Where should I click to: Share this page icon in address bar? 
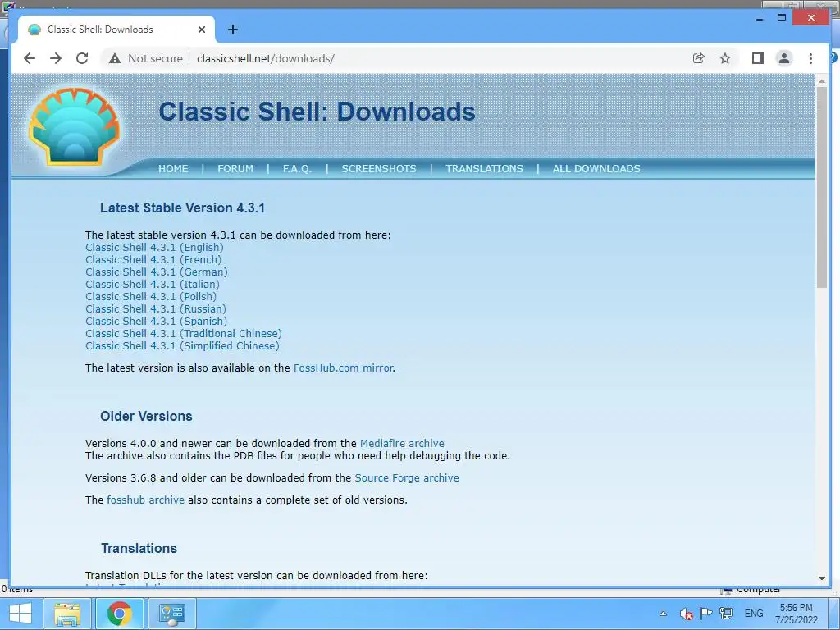tap(699, 58)
